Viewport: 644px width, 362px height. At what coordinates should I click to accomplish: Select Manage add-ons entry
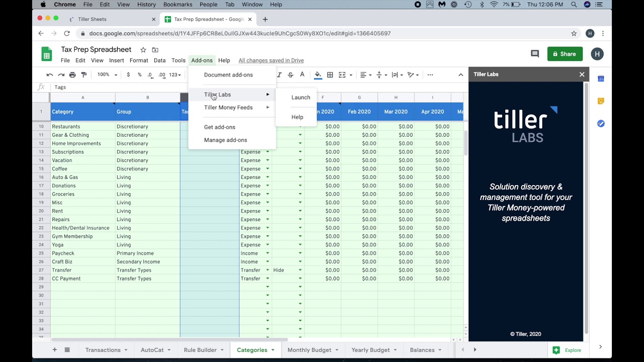pyautogui.click(x=232, y=140)
